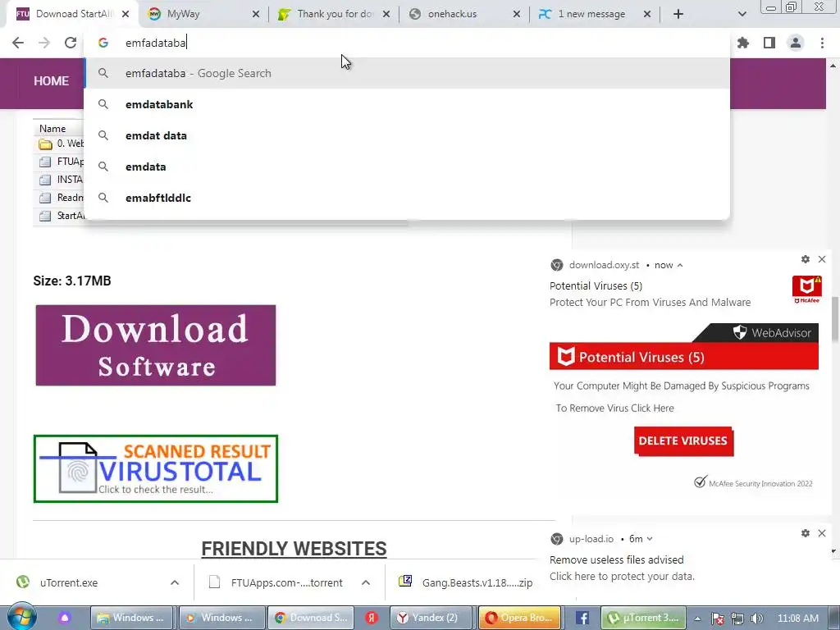Choose the emabftlddlc suggestion
This screenshot has width=840, height=630.
tap(407, 198)
